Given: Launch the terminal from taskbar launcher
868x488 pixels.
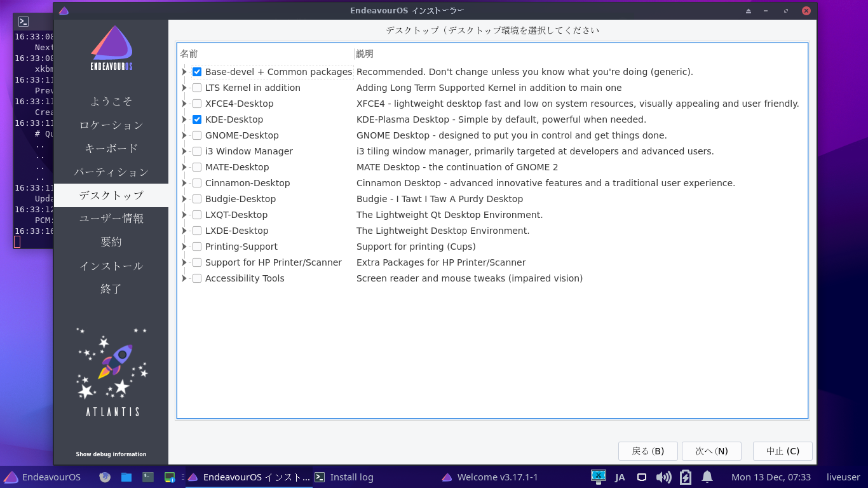Looking at the screenshot, I should (x=148, y=477).
